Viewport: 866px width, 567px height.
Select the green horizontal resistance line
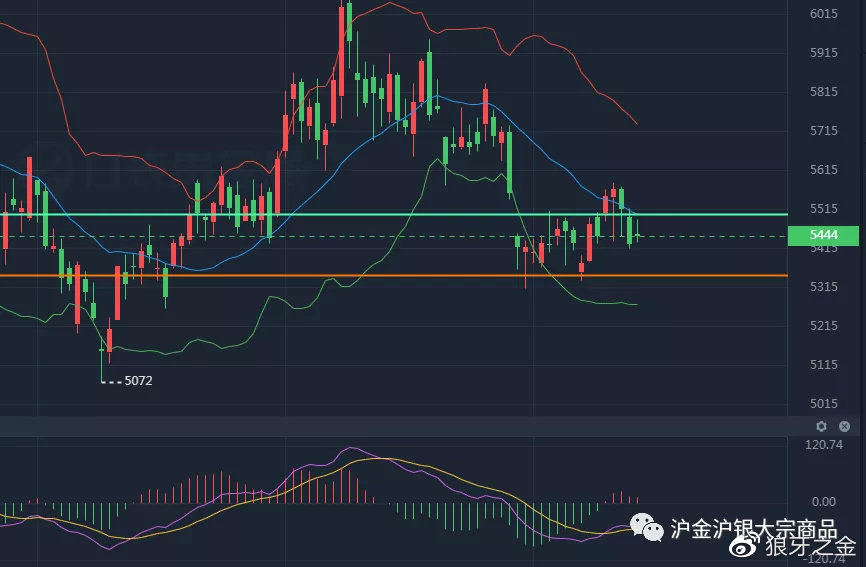[394, 214]
